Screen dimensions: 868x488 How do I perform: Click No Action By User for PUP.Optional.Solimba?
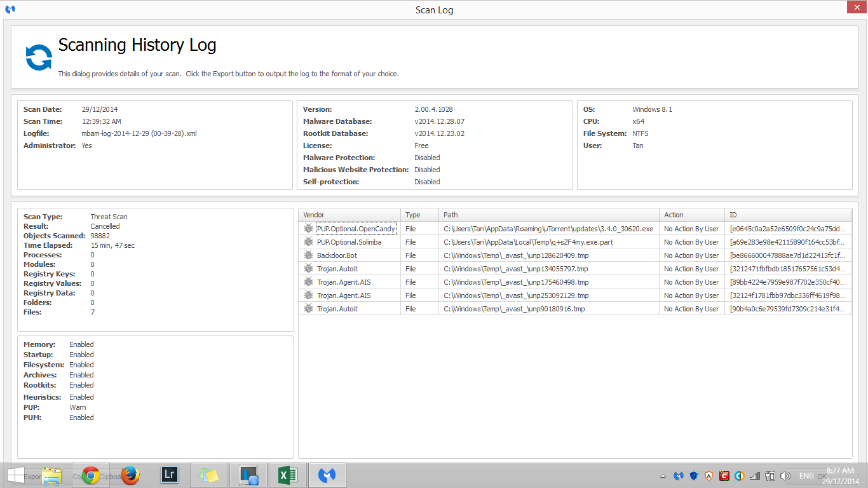tap(691, 242)
